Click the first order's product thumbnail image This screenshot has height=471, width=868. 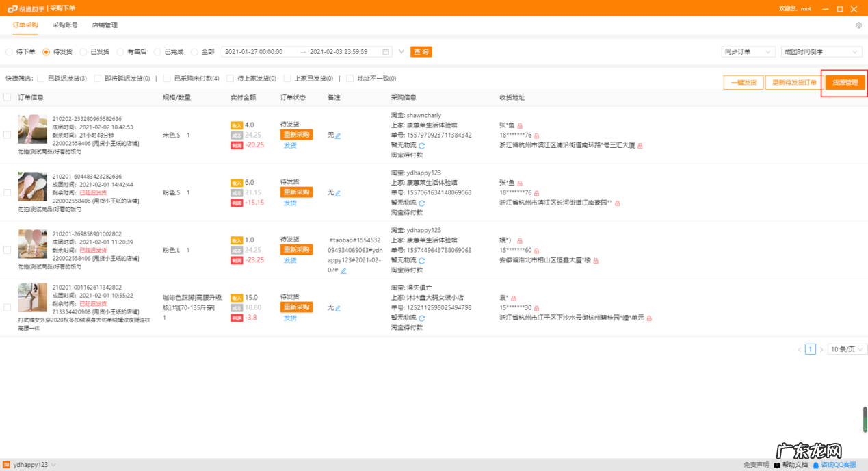point(32,129)
